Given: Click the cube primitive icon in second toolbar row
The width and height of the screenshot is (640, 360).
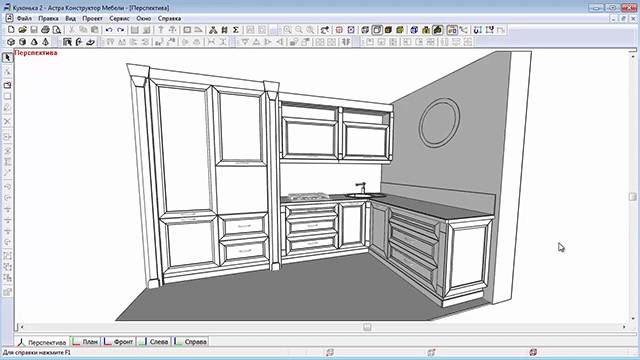Looking at the screenshot, I should click(x=11, y=42).
